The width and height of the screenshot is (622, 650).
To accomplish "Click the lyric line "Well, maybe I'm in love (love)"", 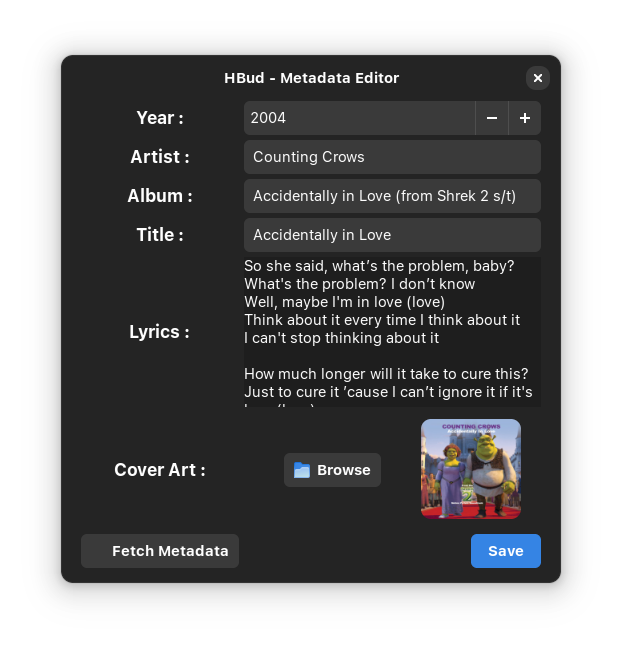I will coord(345,302).
